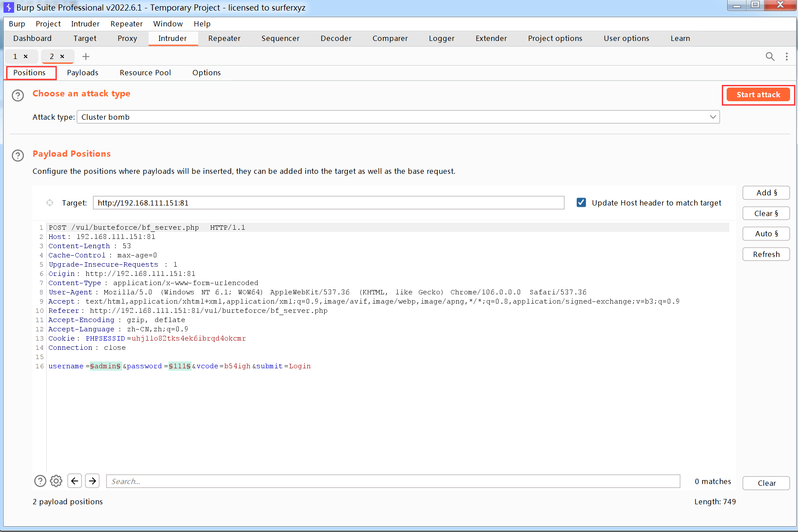Focus the Target URL input field

pyautogui.click(x=328, y=203)
